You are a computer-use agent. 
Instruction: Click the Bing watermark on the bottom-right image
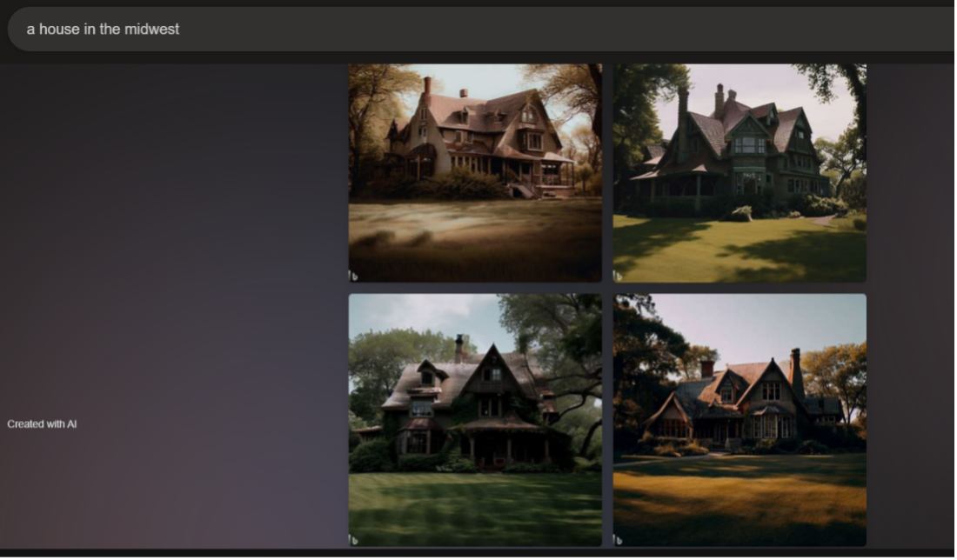click(x=619, y=540)
